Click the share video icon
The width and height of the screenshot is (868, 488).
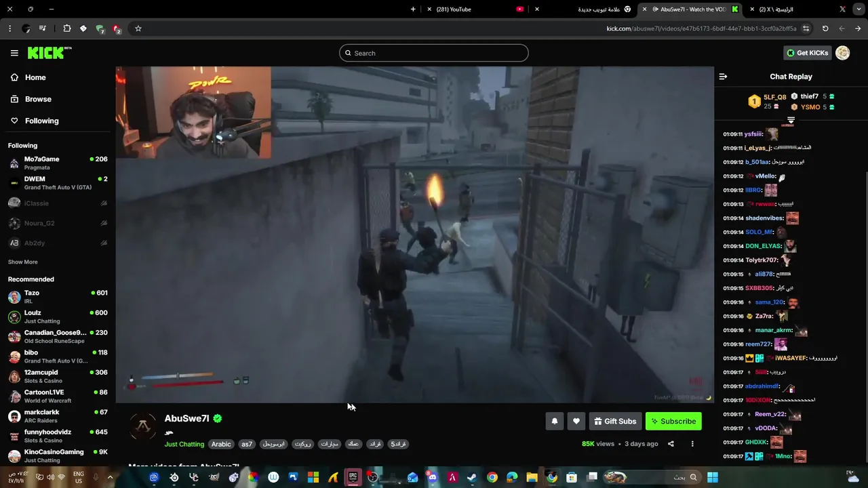pos(671,444)
